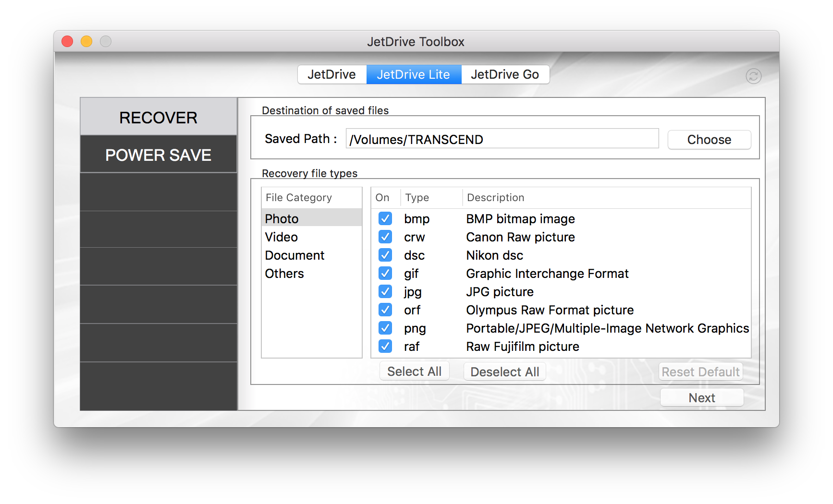
Task: Toggle the gif file type checkbox
Action: pyautogui.click(x=385, y=273)
